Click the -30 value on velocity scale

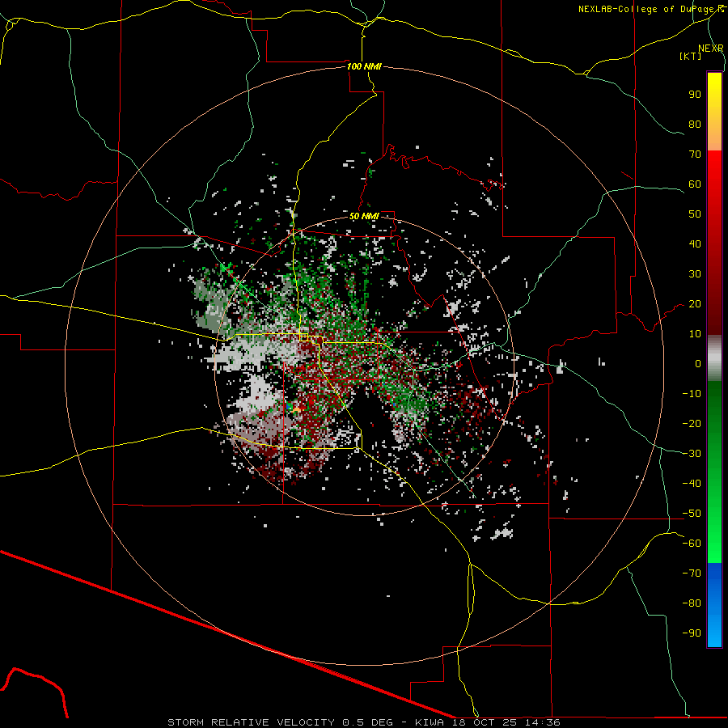[692, 454]
